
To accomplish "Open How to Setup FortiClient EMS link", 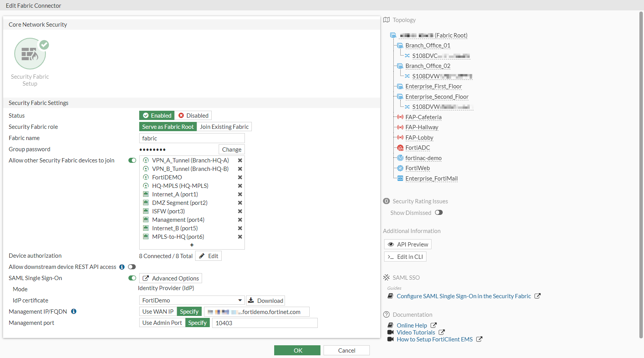I will (435, 339).
